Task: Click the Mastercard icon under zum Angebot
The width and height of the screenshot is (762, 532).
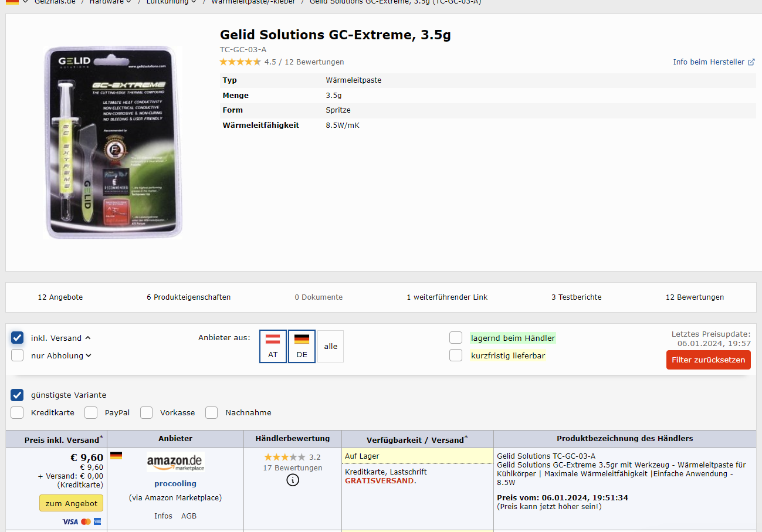Action: click(x=86, y=521)
